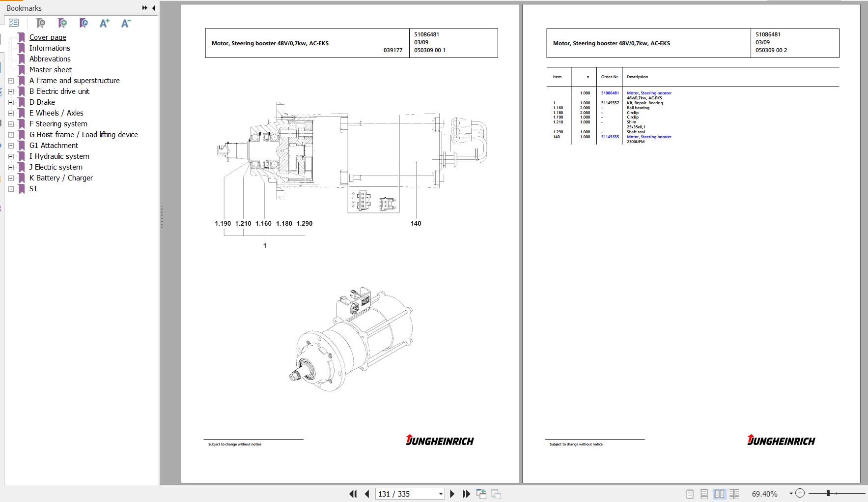Collapse the bookmarks panel with left arrow
Screen dimensions: 868x502
[153, 8]
